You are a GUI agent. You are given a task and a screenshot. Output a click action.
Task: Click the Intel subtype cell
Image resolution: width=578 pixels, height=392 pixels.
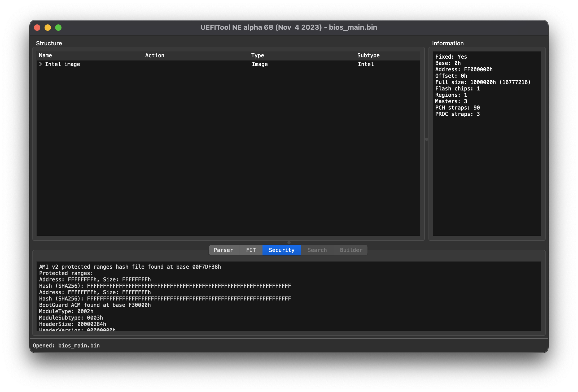point(366,64)
